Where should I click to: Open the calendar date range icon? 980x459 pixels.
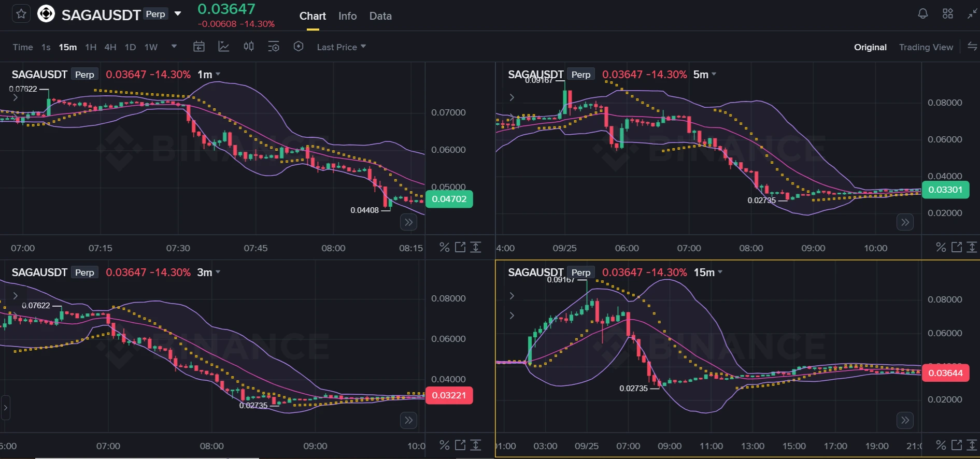tap(199, 47)
